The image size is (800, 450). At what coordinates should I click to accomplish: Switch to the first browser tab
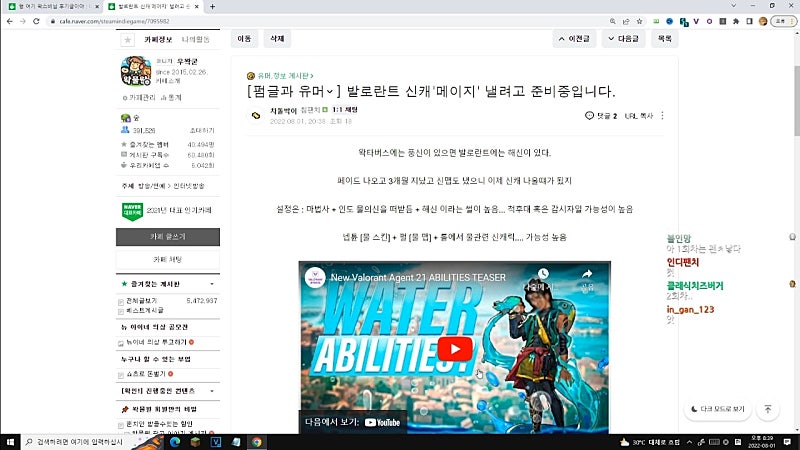52,7
